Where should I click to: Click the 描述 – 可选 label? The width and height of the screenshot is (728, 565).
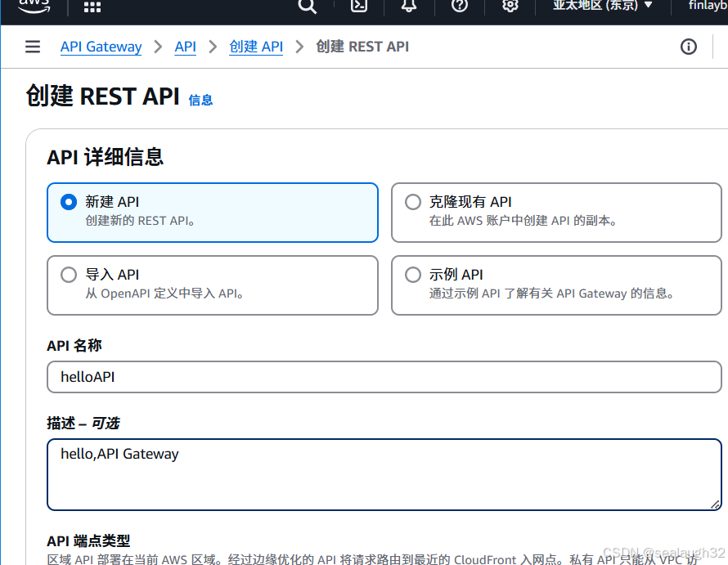tap(83, 424)
